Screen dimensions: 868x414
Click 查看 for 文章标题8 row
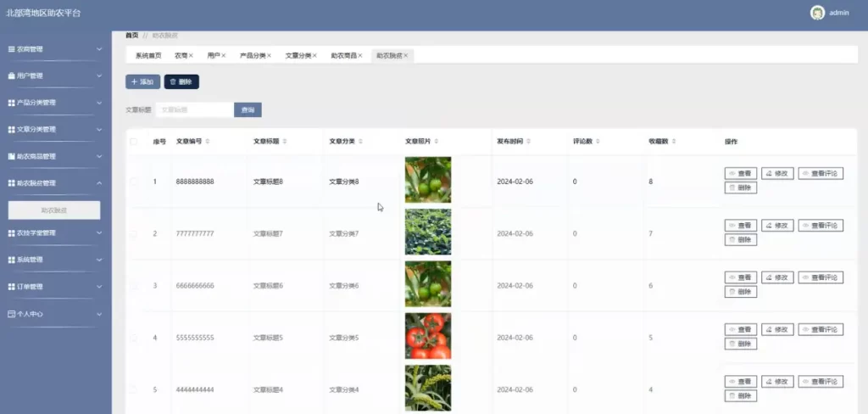741,173
